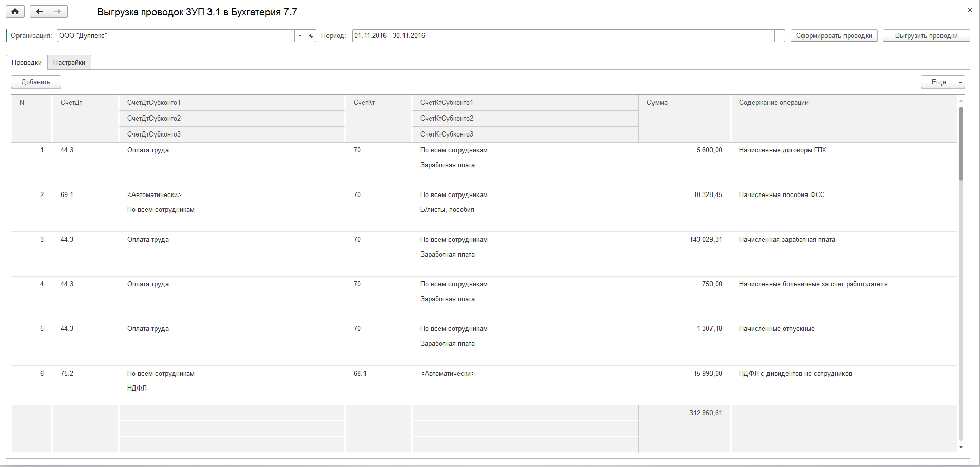Click the table's vertical scrollbar thumb
Image resolution: width=980 pixels, height=467 pixels.
tap(960, 144)
